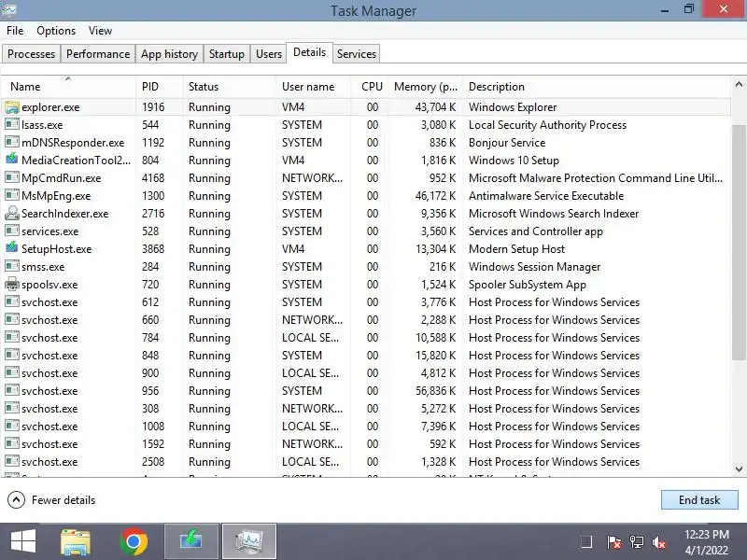Open the Options menu
This screenshot has width=747, height=560.
(x=56, y=31)
